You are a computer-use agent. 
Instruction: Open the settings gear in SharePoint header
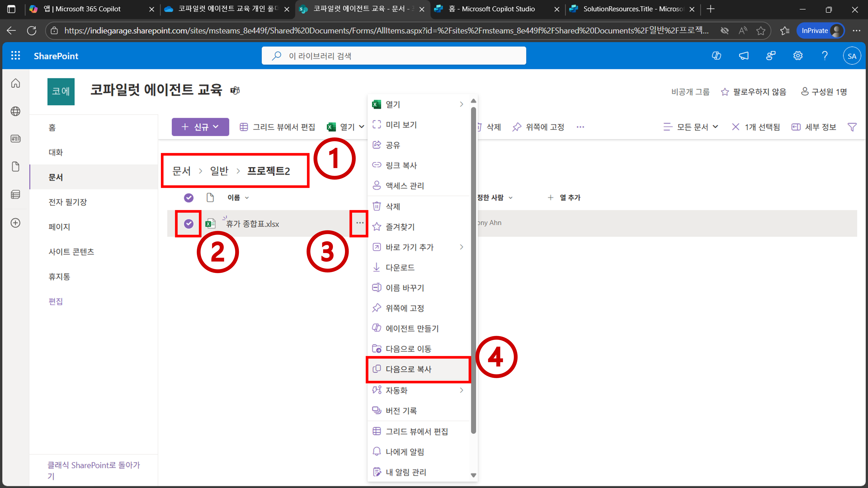[797, 56]
